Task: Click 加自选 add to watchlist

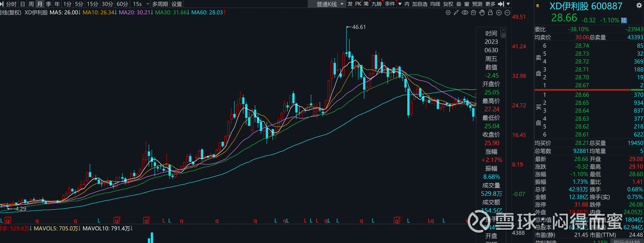Action: click(420, 4)
